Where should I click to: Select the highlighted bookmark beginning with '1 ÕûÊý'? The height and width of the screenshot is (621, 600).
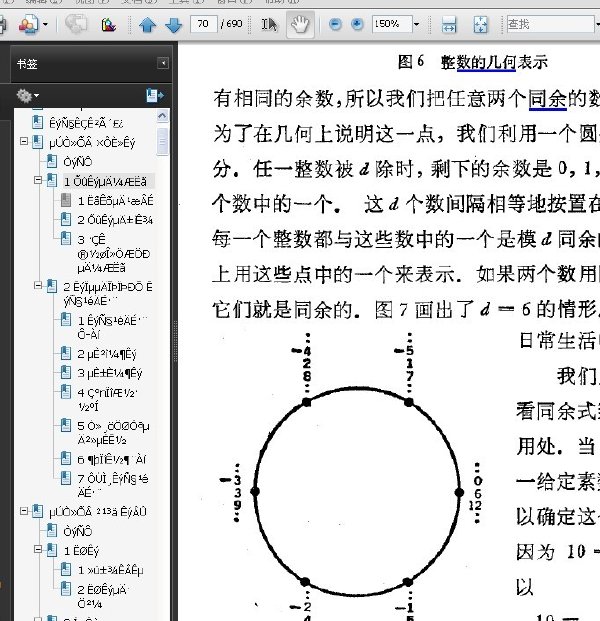[x=105, y=181]
